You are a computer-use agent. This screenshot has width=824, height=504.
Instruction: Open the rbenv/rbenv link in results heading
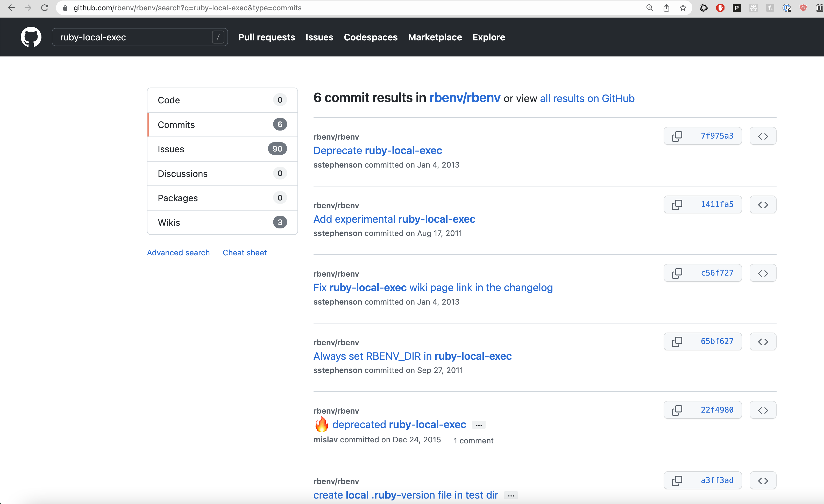click(465, 98)
